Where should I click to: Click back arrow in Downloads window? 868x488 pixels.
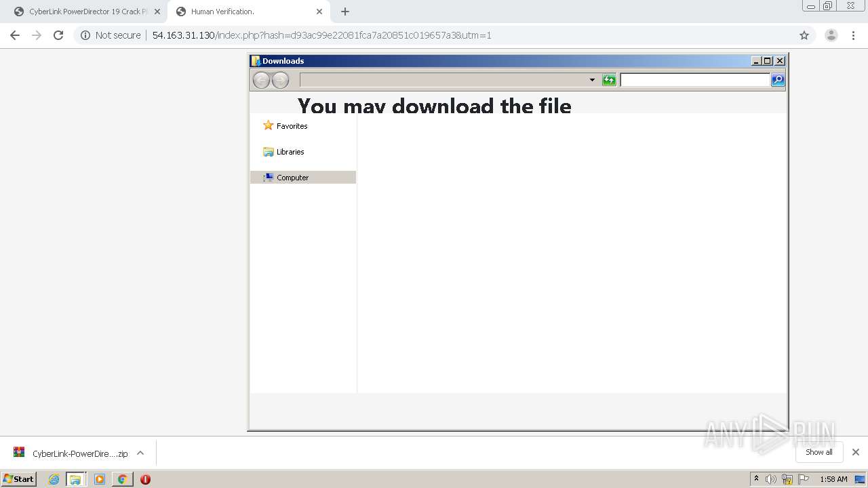[261, 80]
